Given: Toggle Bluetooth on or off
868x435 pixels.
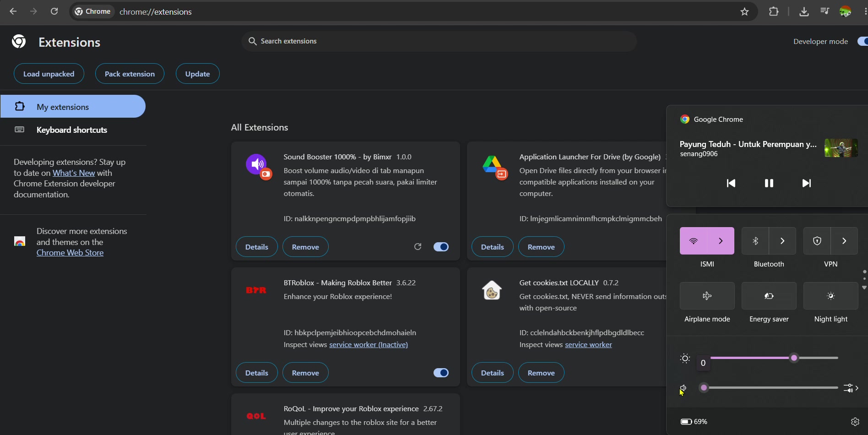Looking at the screenshot, I should pyautogui.click(x=755, y=241).
